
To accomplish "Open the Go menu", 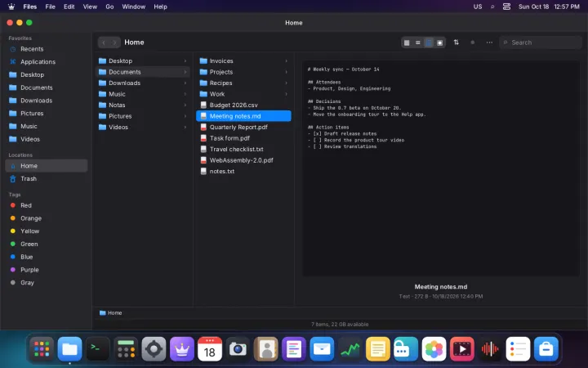I will [x=109, y=7].
